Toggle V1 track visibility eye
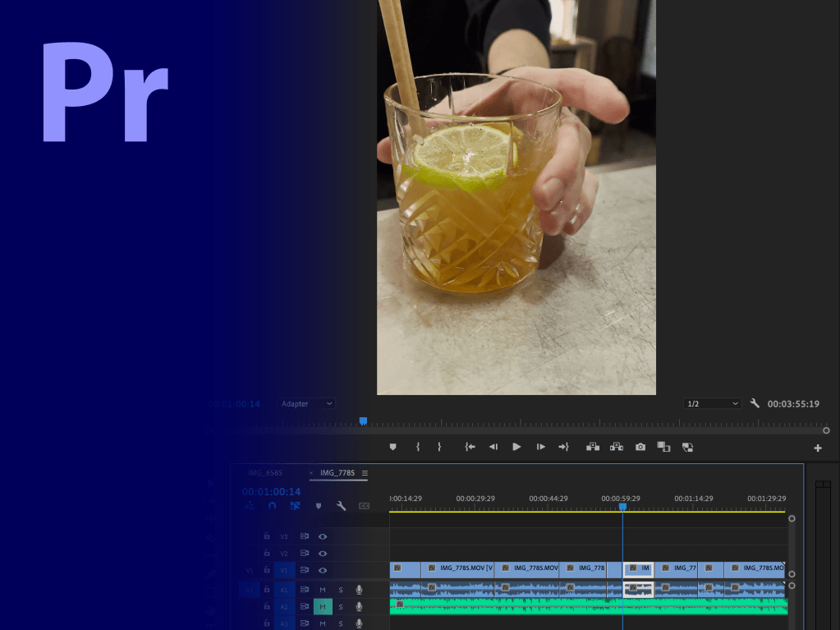 click(323, 570)
